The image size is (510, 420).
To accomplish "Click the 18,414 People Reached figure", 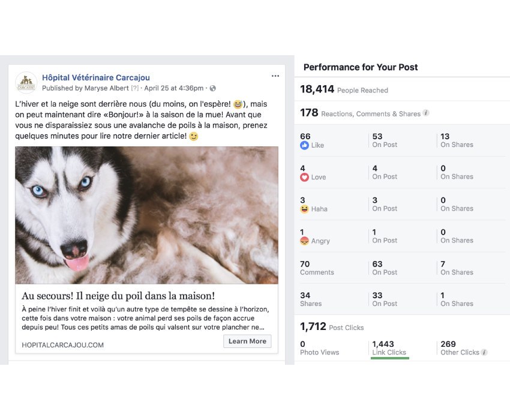I will (344, 89).
